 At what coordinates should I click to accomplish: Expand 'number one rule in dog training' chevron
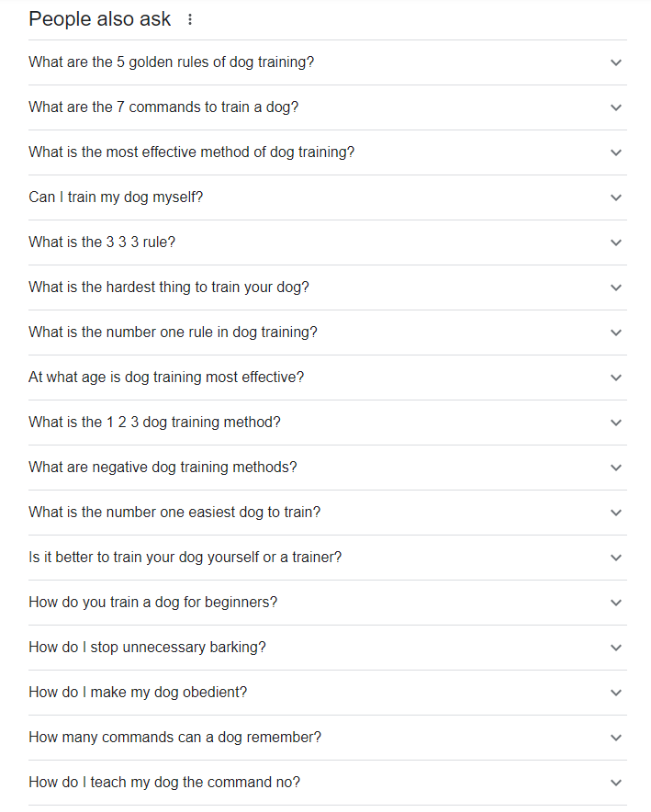616,333
